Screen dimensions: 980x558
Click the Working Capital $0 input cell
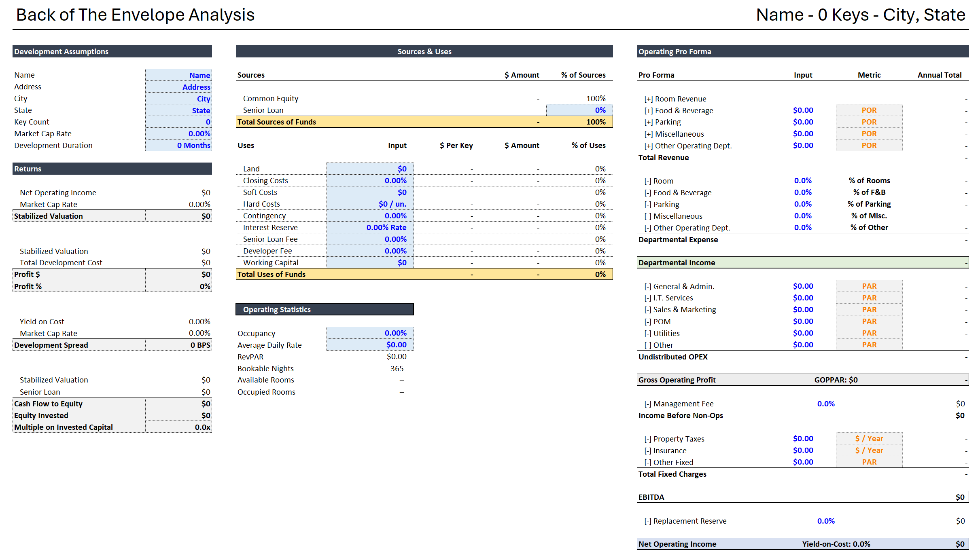point(370,263)
